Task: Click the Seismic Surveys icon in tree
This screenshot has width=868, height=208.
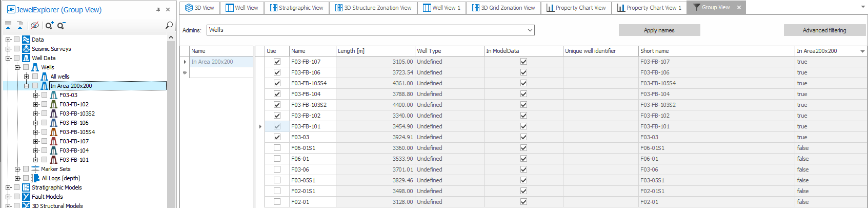Action: click(26, 49)
